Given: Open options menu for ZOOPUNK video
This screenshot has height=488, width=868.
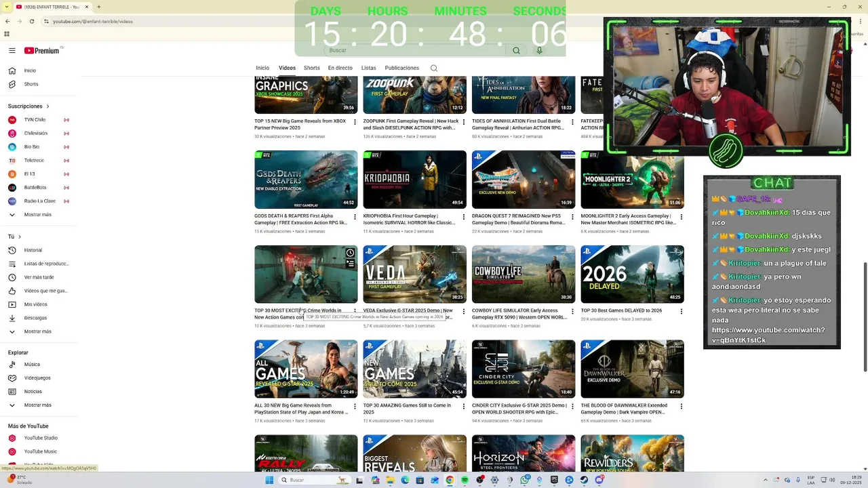Looking at the screenshot, I should (x=464, y=123).
